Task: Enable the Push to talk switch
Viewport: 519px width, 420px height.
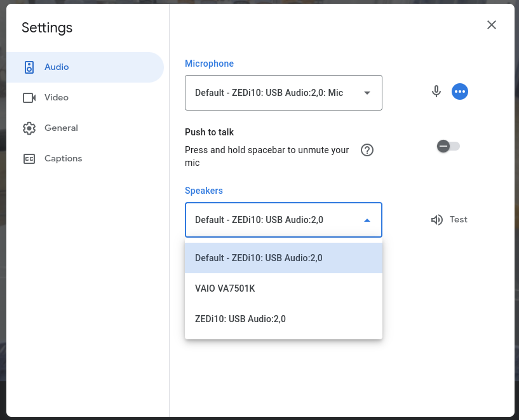Action: 448,147
